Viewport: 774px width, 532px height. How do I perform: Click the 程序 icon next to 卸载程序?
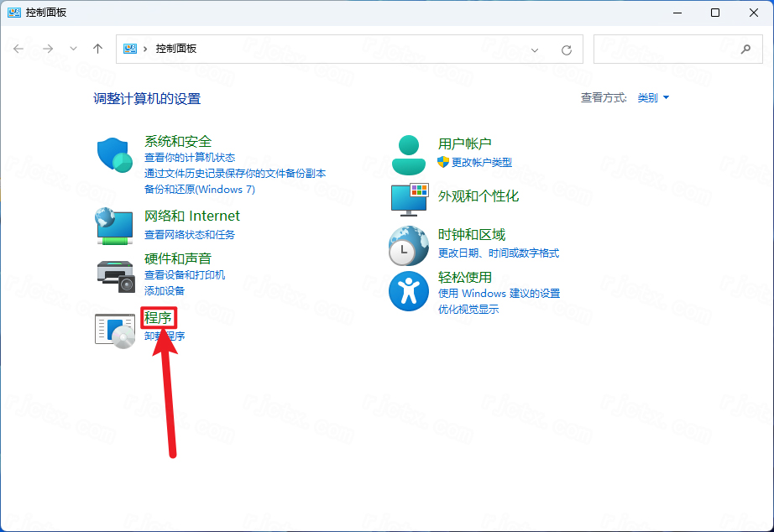[114, 331]
